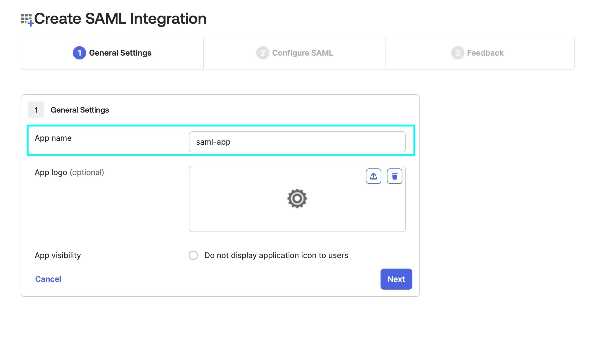This screenshot has height=364, width=596.
Task: Enable Do not display application icon checkbox
Action: (193, 255)
